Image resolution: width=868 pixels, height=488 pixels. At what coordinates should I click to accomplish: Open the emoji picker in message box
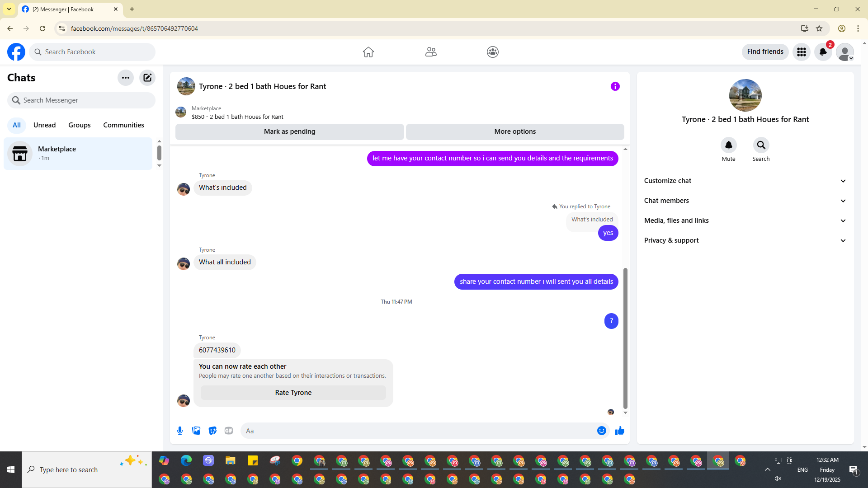(601, 431)
